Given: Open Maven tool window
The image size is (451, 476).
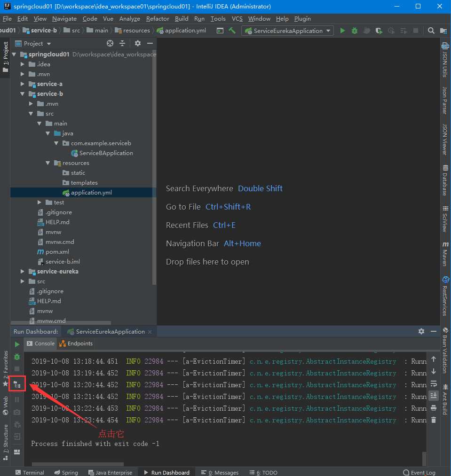Looking at the screenshot, I should [445, 254].
